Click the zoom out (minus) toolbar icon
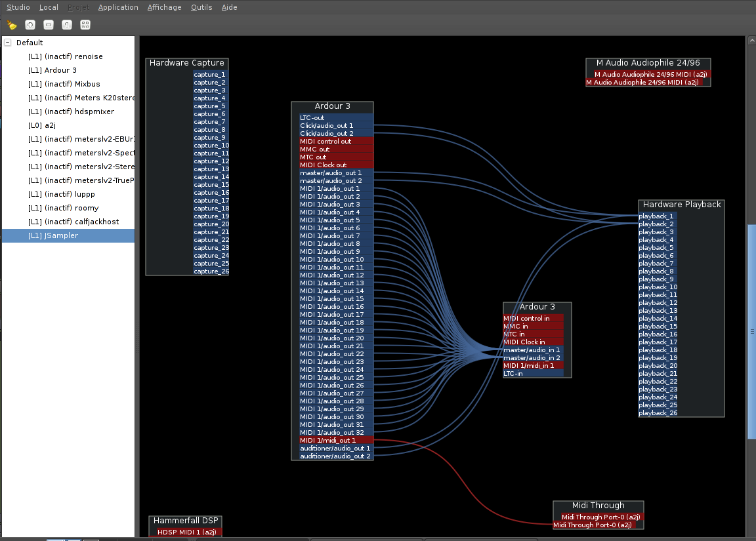The image size is (756, 541). [x=48, y=25]
